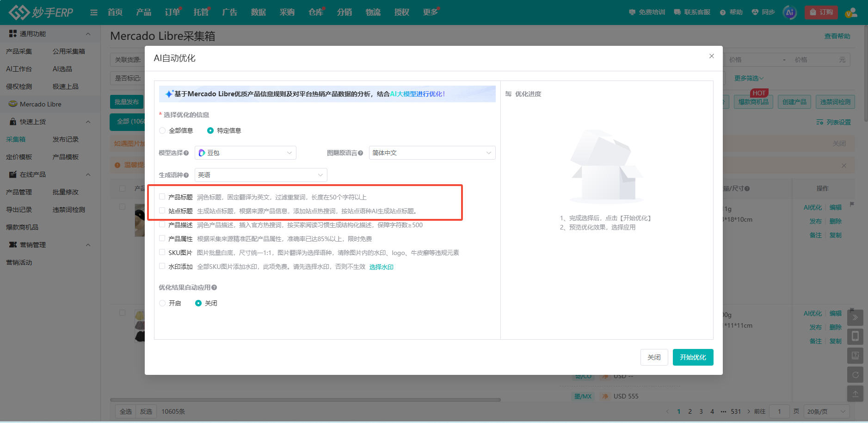Open the 20条/页 page size dropdown

pyautogui.click(x=826, y=411)
